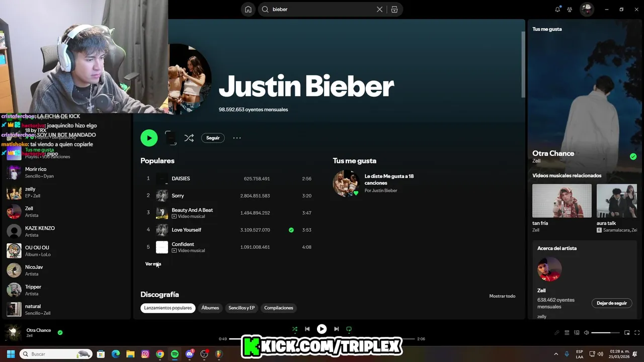
Task: Open the Windows Start menu
Action: [x=11, y=354]
